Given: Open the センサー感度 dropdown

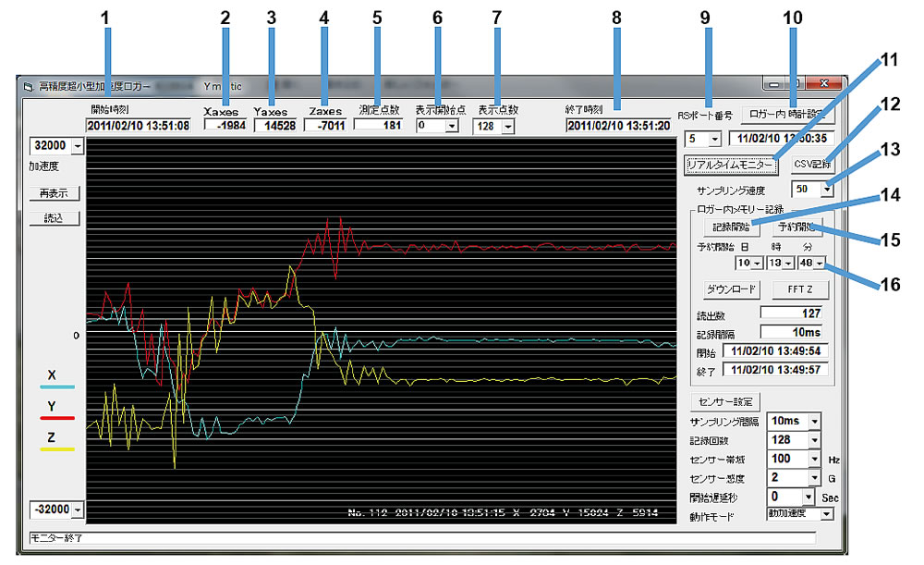Looking at the screenshot, I should tap(814, 477).
